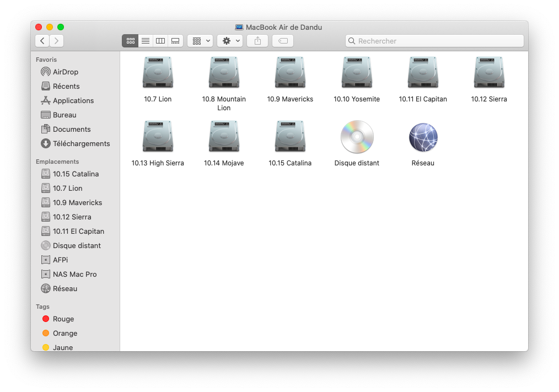This screenshot has height=392, width=559.
Task: Focus the Rechercher search field
Action: point(434,41)
